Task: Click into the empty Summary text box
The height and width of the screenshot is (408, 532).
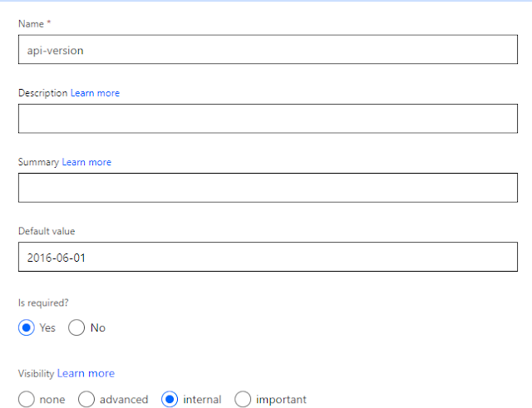Action: point(268,188)
